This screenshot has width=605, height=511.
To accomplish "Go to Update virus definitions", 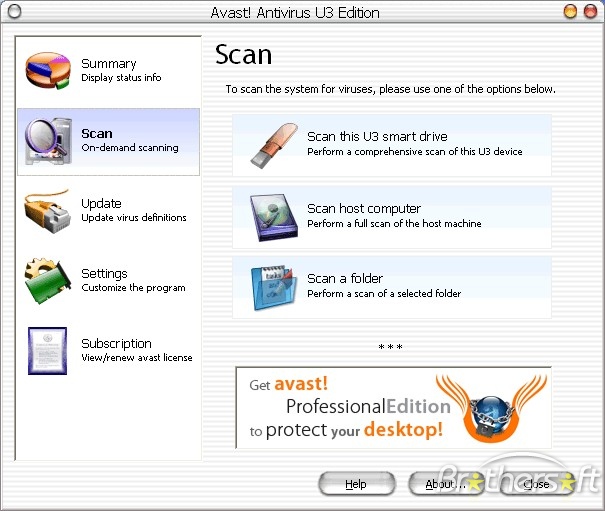I will (108, 211).
